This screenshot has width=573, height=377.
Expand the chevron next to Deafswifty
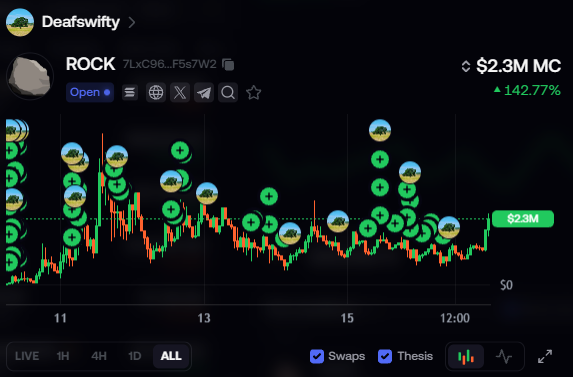[x=132, y=23]
